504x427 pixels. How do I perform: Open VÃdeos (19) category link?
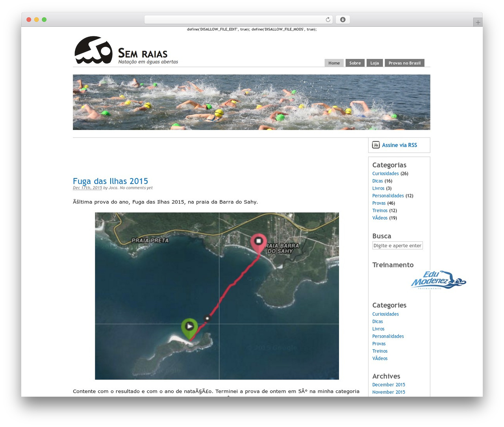click(380, 218)
